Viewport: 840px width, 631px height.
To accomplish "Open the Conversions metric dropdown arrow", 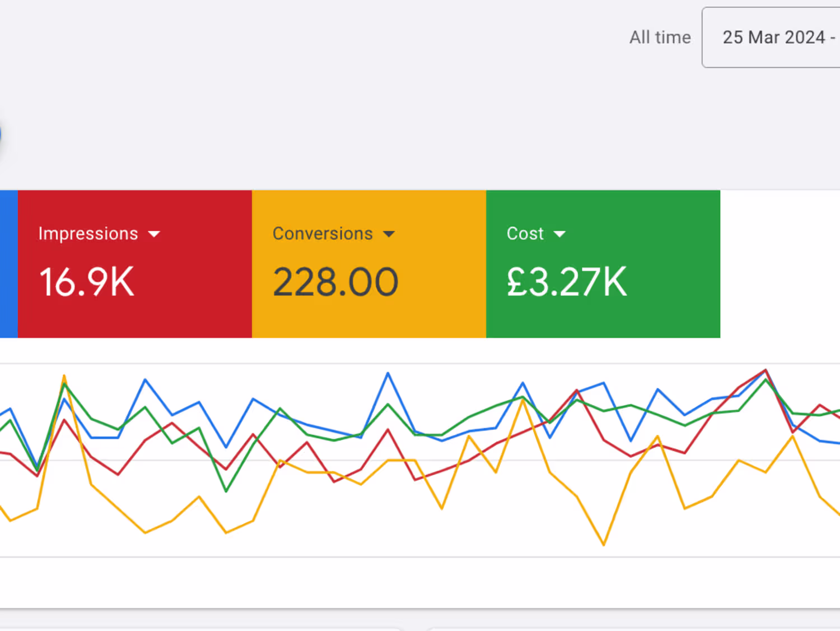I will [389, 234].
